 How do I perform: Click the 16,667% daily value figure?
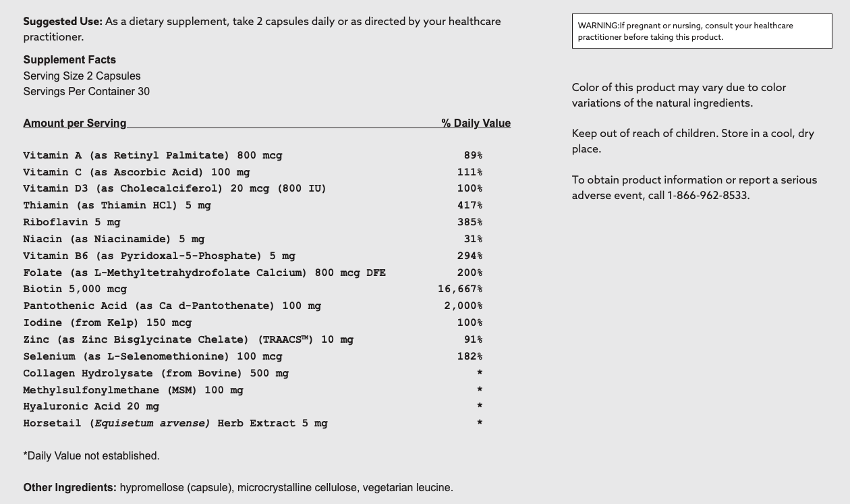pyautogui.click(x=459, y=289)
